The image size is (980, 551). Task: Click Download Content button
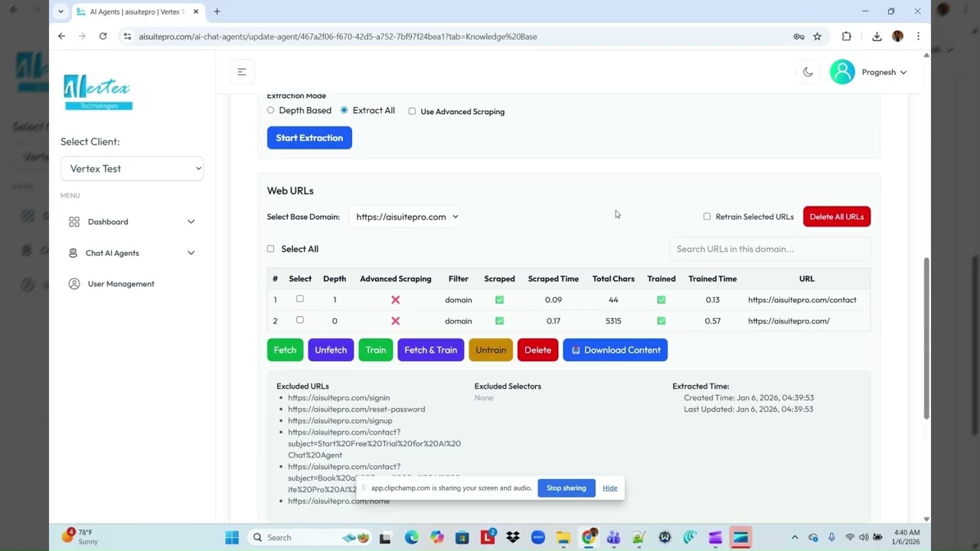(x=616, y=350)
